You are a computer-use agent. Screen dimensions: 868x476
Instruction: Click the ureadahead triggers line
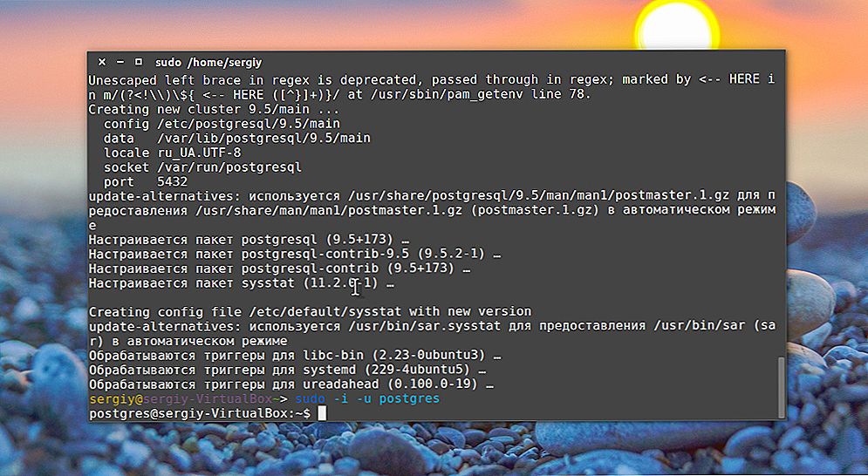pyautogui.click(x=290, y=384)
